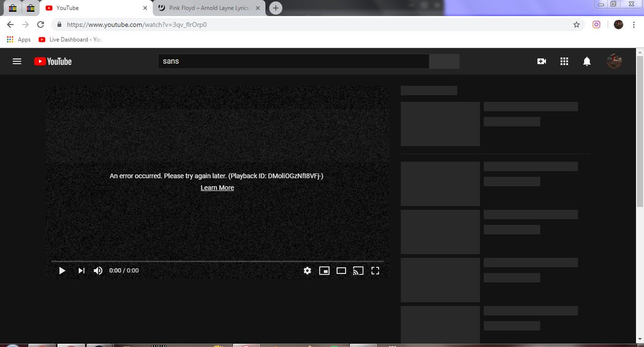Screen dimensions: 644x347
Task: Switch to Pink Floyd Arnold Layne Lyrics tab
Action: pyautogui.click(x=209, y=8)
